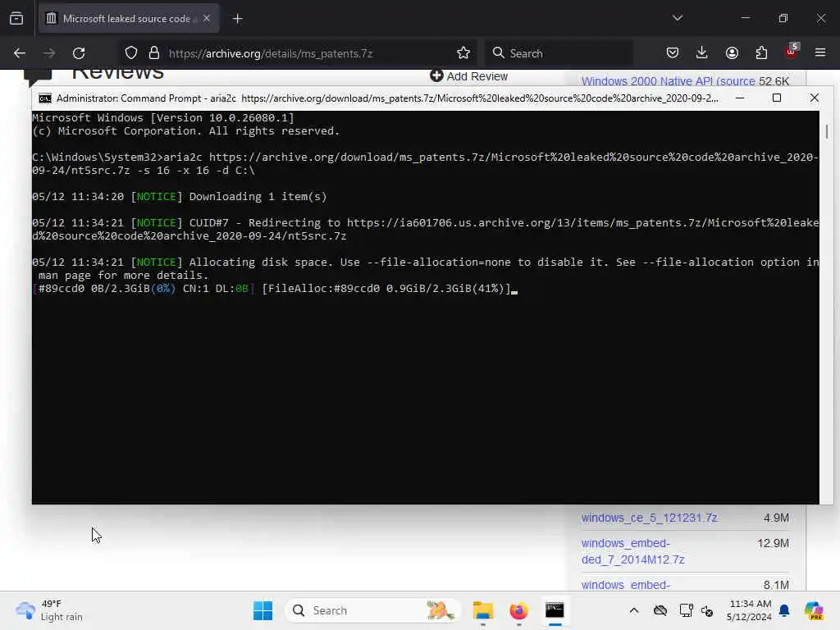This screenshot has width=840, height=630.
Task: Focus the Firefox Search field
Action: click(x=559, y=53)
